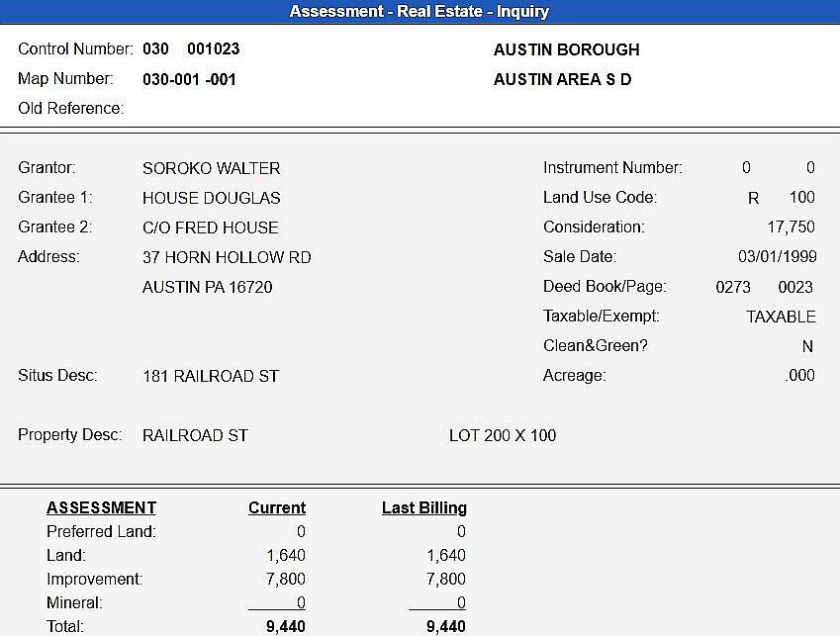Select the Grantor name SOROKO WALTER
840x636 pixels.
coord(211,168)
